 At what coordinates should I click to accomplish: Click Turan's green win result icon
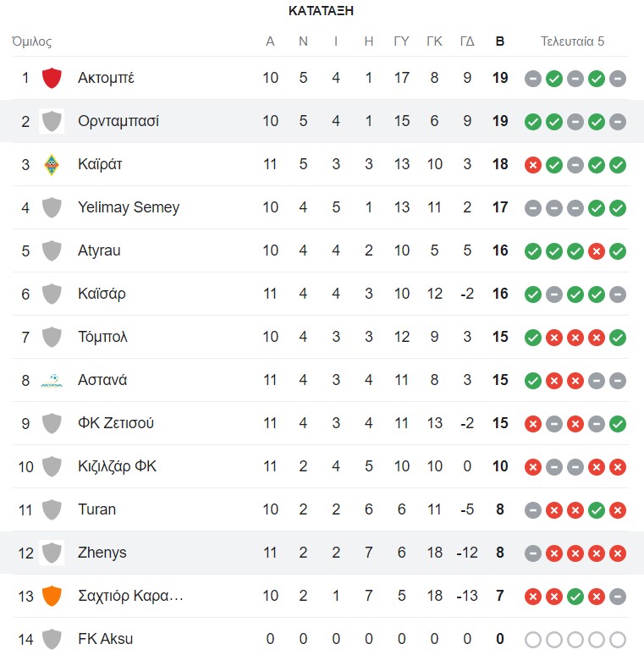pyautogui.click(x=597, y=509)
